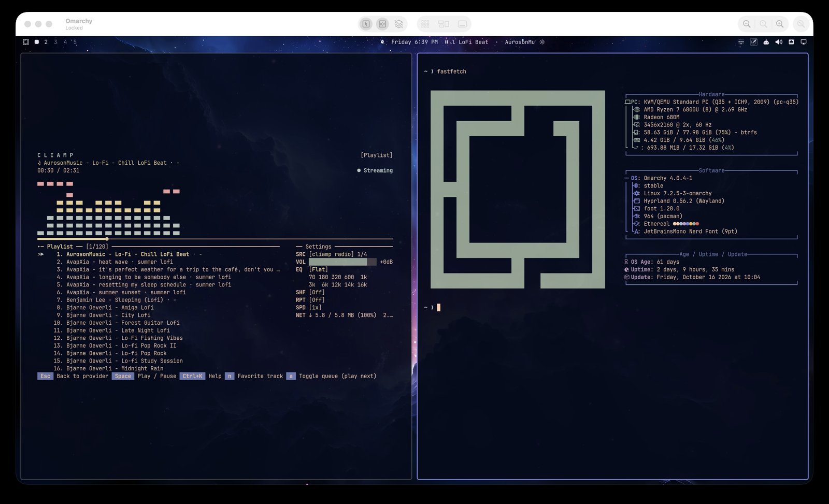The image size is (829, 504).
Task: Click the robot icon in the tray
Action: pos(766,42)
